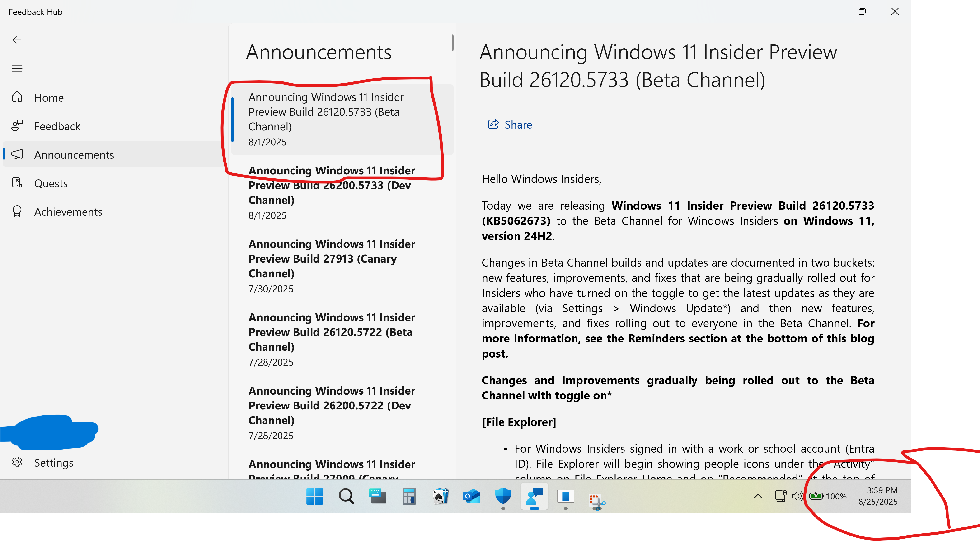Open the Windows Start button
Viewport: 980px width, 541px height.
coord(314,497)
